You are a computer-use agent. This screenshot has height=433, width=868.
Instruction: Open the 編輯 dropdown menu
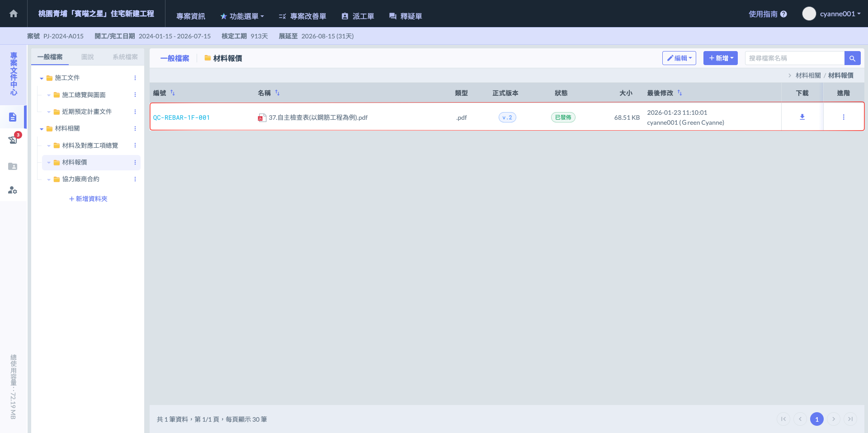(x=679, y=58)
